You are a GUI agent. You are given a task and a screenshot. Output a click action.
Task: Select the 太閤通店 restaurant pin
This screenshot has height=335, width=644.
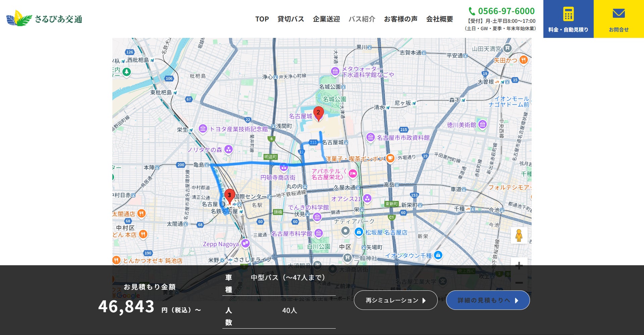[x=142, y=214]
